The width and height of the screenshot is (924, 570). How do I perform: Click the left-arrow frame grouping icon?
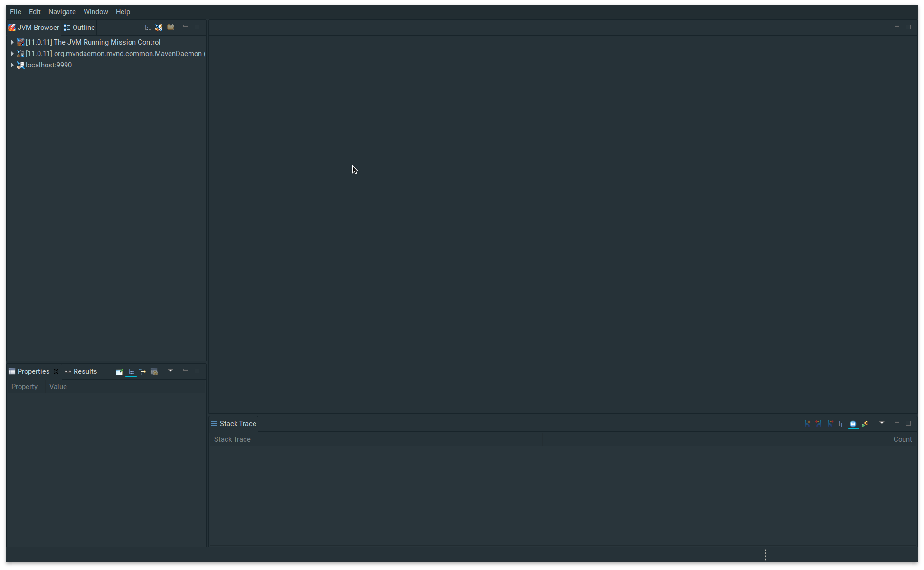(x=819, y=424)
